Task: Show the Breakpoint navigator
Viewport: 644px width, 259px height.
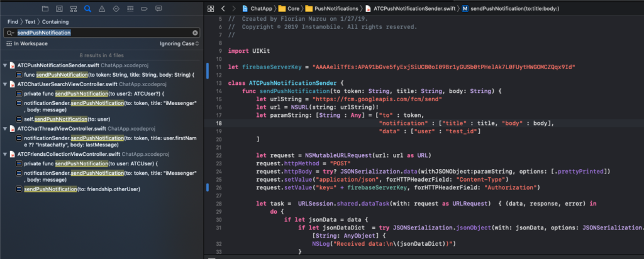Action: point(145,9)
